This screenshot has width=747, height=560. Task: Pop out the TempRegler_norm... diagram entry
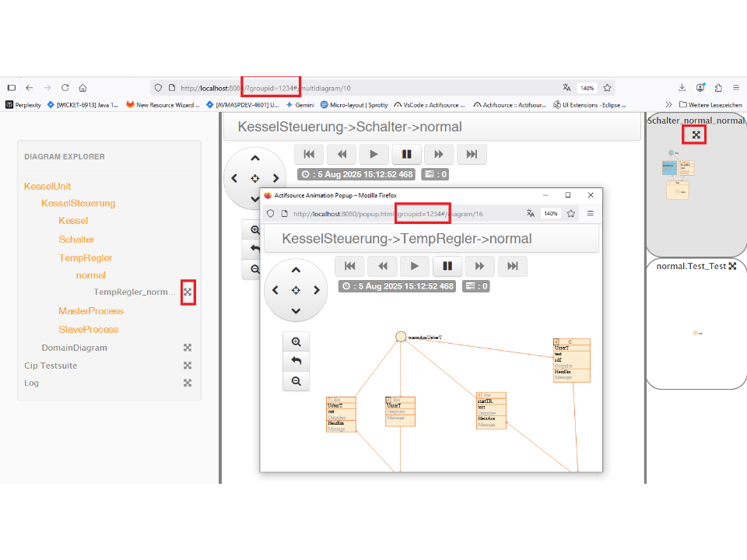188,292
